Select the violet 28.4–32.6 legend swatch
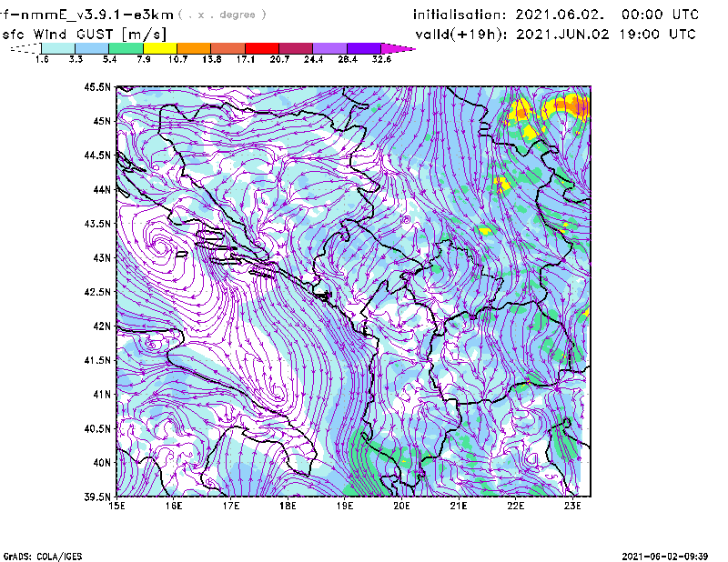The height and width of the screenshot is (562, 728). pyautogui.click(x=364, y=48)
